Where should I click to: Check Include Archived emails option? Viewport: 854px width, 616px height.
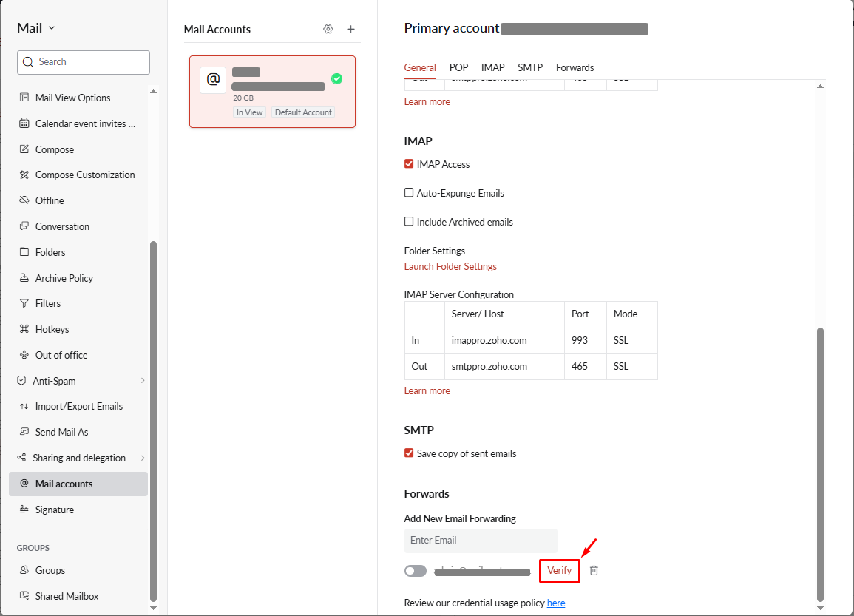click(x=409, y=222)
